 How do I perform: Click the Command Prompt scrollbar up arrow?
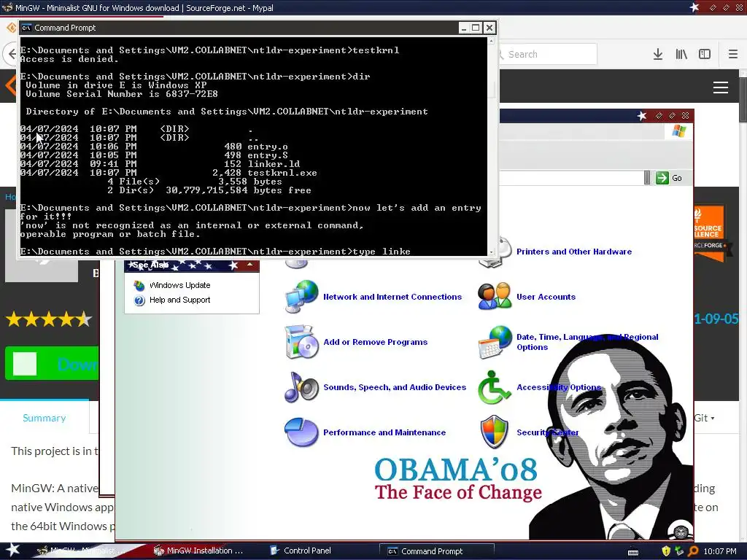click(x=491, y=41)
